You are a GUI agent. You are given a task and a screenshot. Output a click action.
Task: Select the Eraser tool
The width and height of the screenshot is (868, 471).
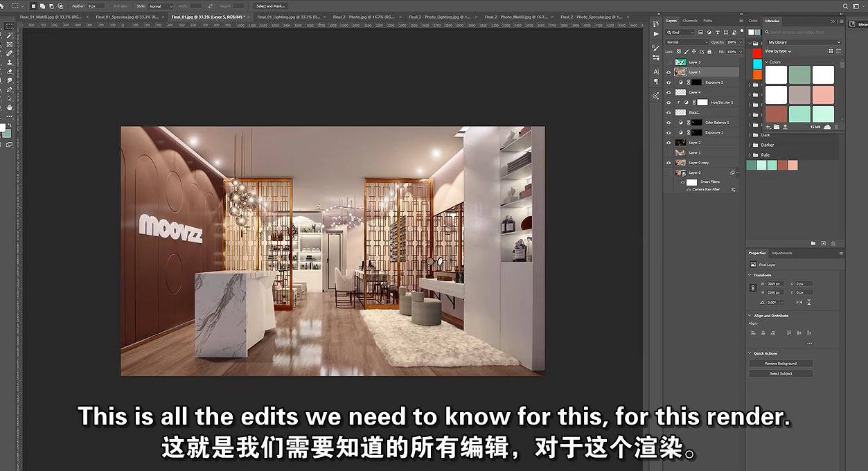pos(10,71)
